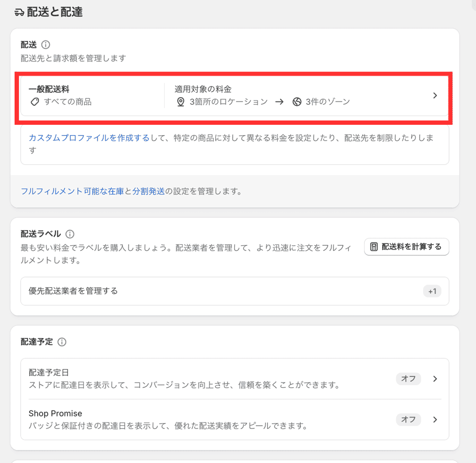Click the 配送料を計算する button
Image resolution: width=476 pixels, height=463 pixels.
[406, 246]
